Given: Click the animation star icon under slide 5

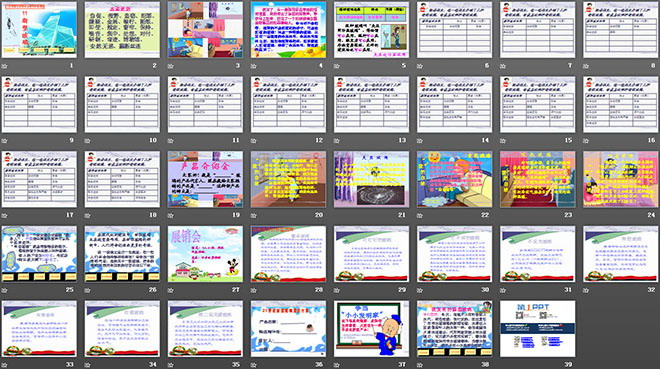Looking at the screenshot, I should [337, 66].
